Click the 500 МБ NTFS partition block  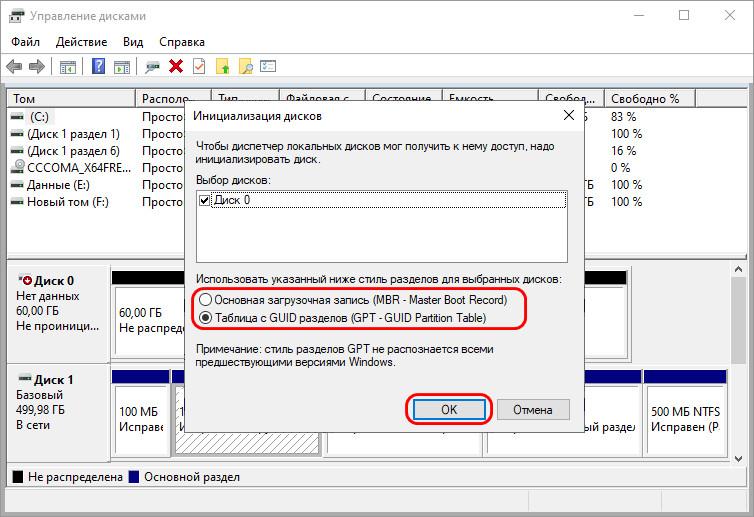point(685,419)
